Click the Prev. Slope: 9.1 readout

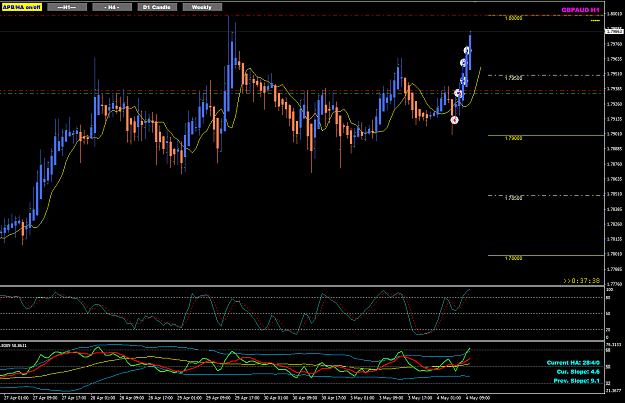click(x=576, y=381)
